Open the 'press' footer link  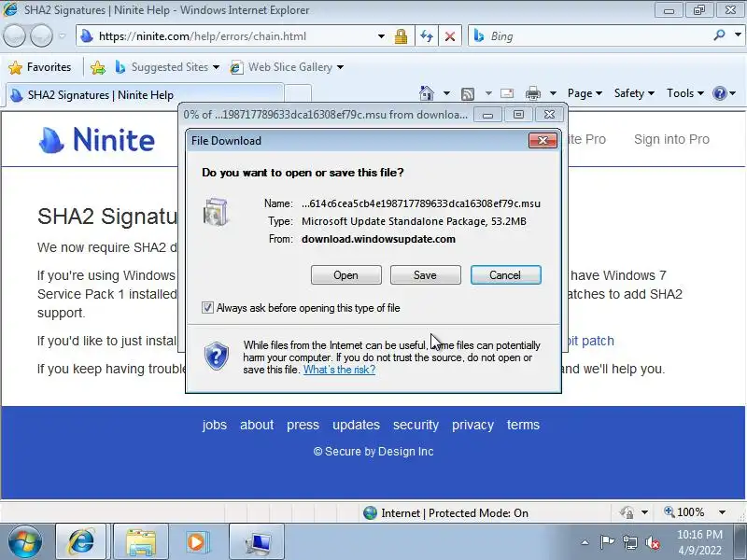pos(303,425)
